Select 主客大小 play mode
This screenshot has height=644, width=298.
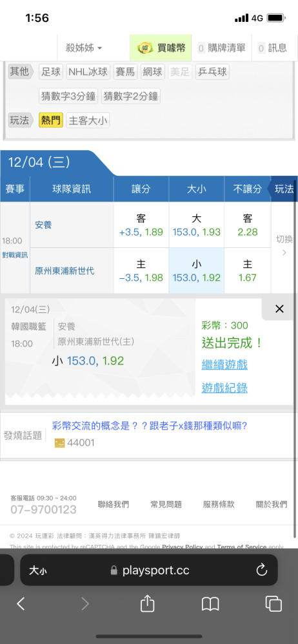(x=88, y=120)
